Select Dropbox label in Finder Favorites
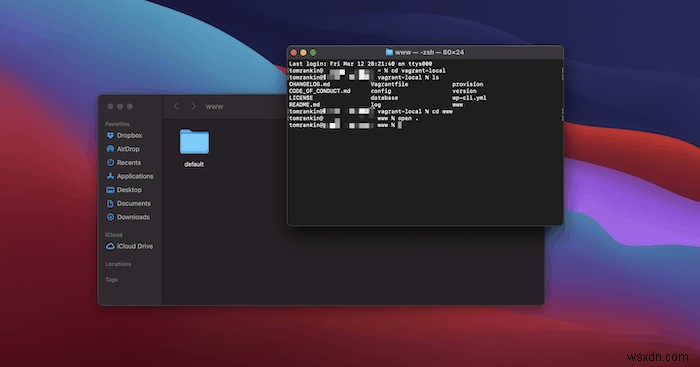The width and height of the screenshot is (700, 367). (x=129, y=135)
